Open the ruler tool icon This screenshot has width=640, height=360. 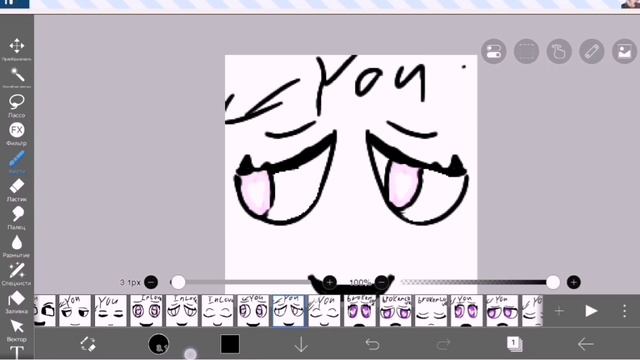(591, 51)
